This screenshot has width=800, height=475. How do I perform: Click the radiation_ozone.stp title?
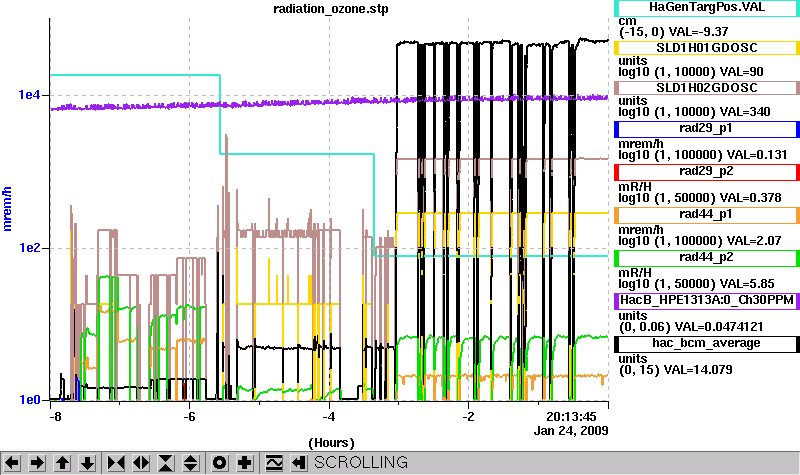click(331, 9)
